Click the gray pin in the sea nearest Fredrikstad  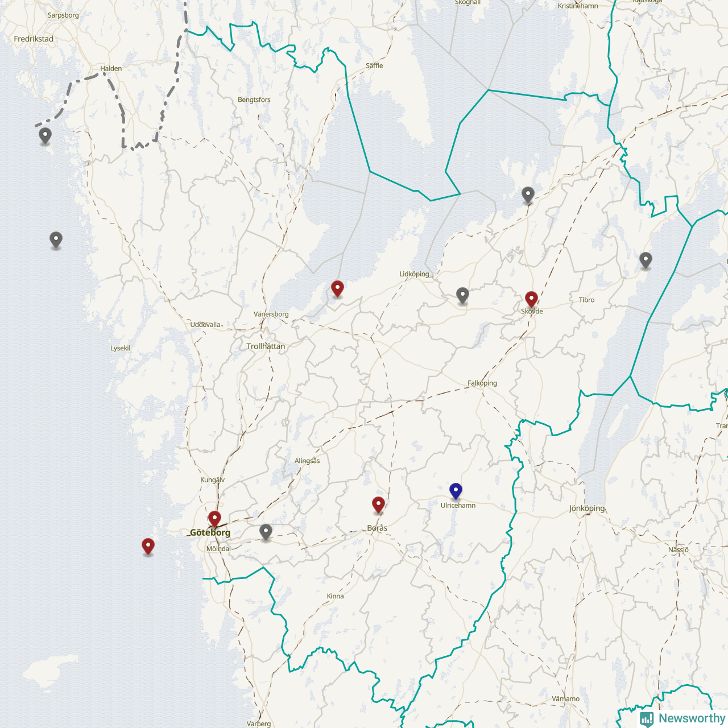(x=45, y=136)
